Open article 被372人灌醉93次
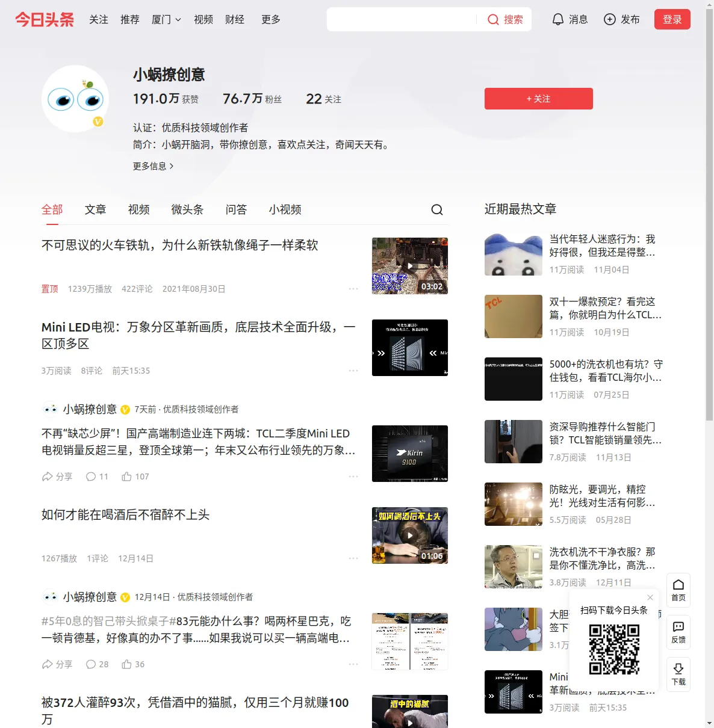This screenshot has height=728, width=714. pyautogui.click(x=195, y=711)
